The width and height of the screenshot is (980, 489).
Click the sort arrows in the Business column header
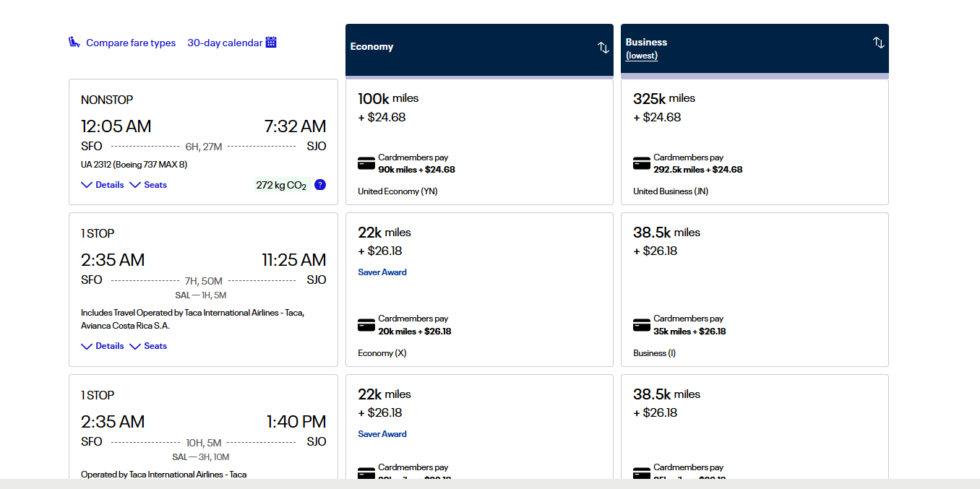coord(878,43)
